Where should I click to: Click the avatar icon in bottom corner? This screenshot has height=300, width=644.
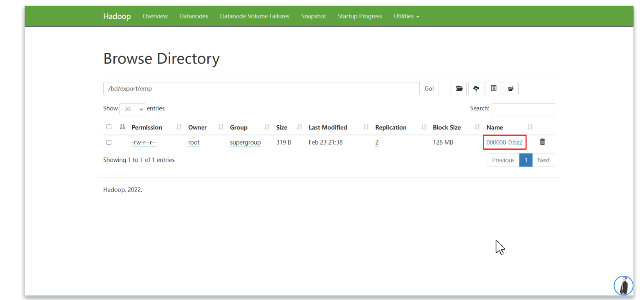[x=623, y=286]
